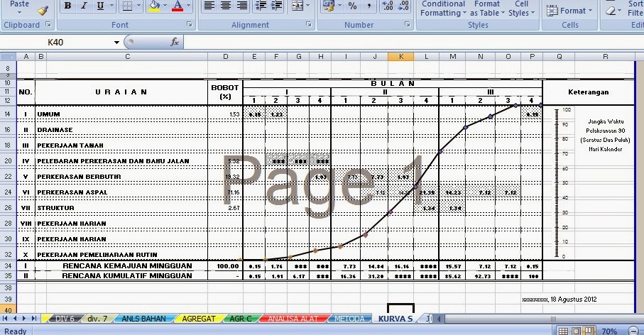Switch to ANLS BAHAN sheet tab
Viewport: 644px width, 335px height.
point(143,319)
